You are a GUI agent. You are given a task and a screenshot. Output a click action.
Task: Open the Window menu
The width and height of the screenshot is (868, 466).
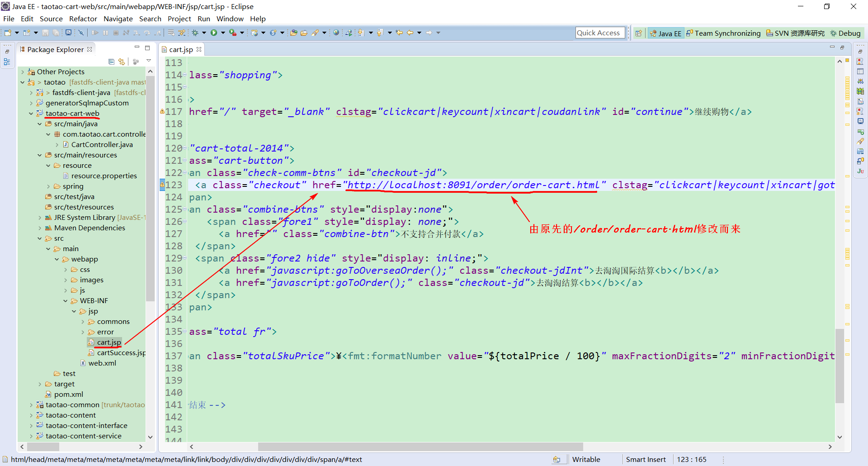coord(230,19)
